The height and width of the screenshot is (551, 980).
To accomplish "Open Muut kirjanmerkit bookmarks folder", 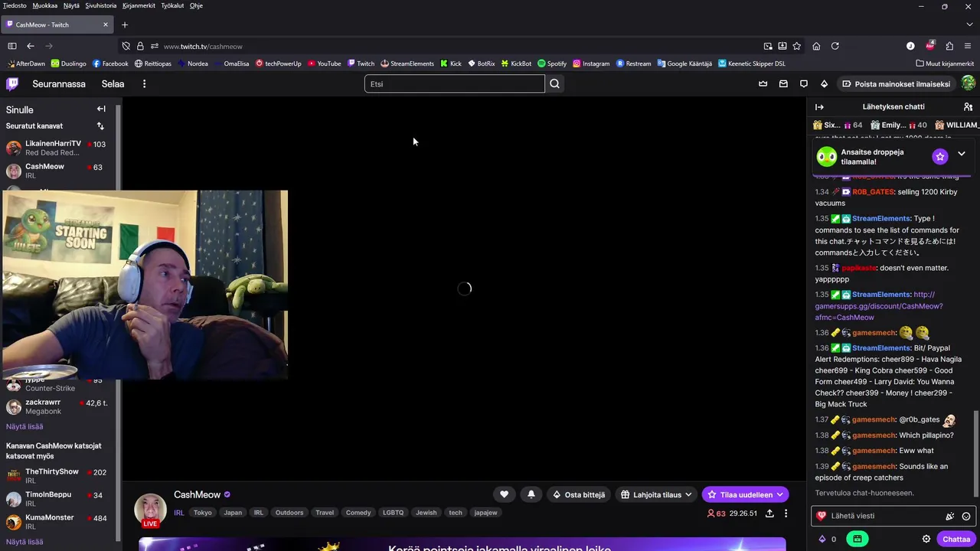I will coord(944,64).
